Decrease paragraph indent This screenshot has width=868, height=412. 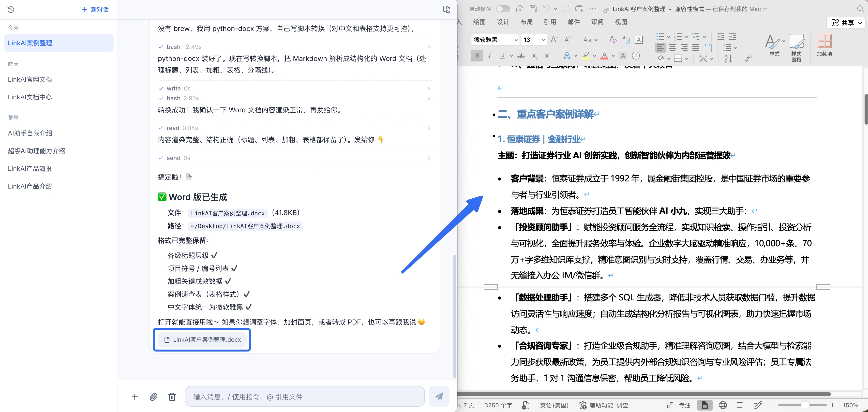(x=721, y=37)
